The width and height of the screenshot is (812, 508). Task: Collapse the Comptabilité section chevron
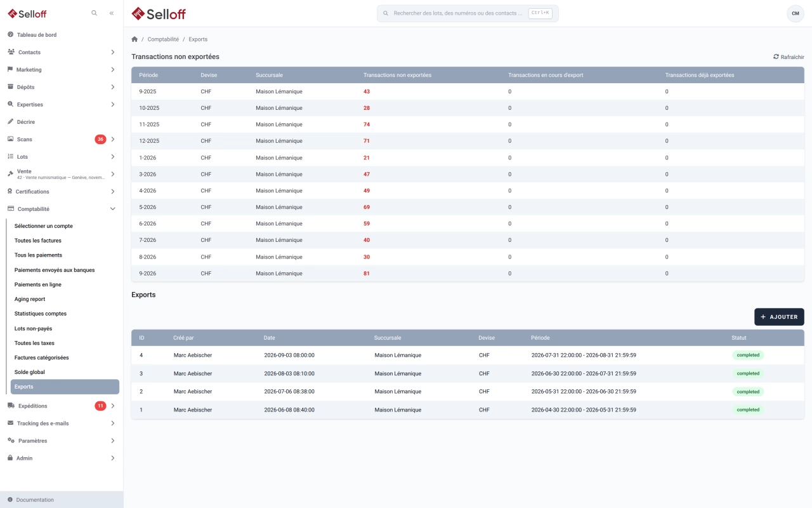click(x=113, y=209)
